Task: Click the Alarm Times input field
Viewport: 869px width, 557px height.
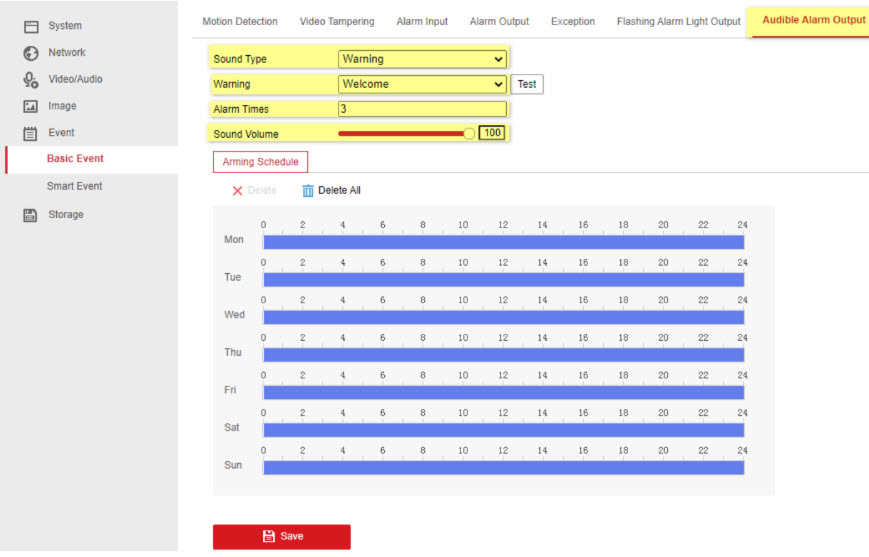Action: pyautogui.click(x=422, y=109)
